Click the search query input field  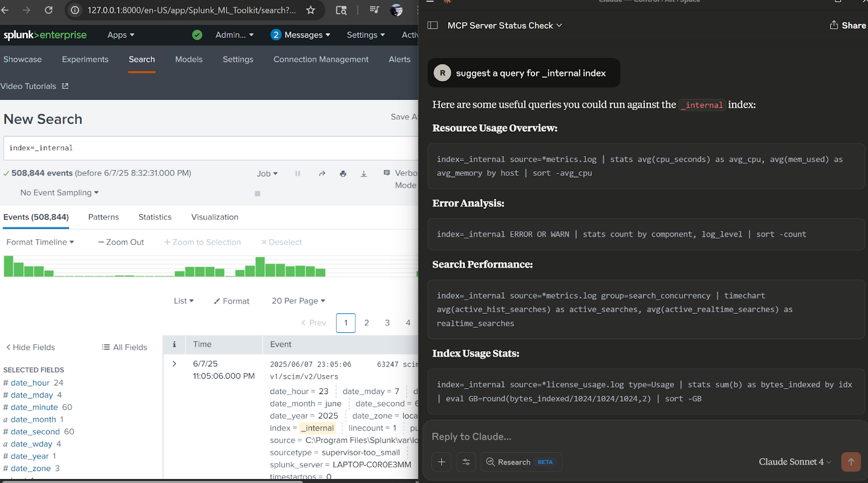tap(212, 148)
